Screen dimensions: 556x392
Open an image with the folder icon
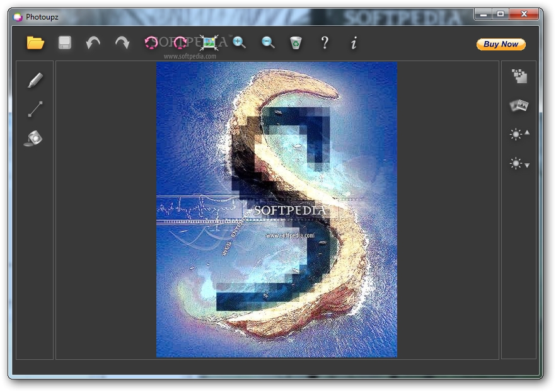pos(35,43)
